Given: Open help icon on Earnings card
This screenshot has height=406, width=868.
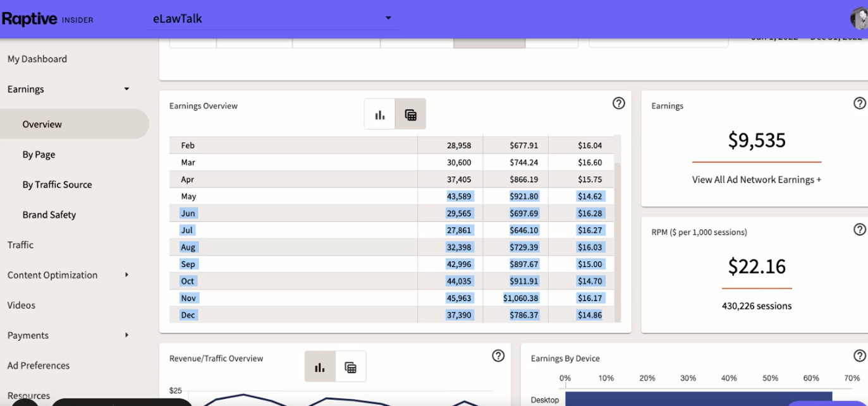Looking at the screenshot, I should pos(859,103).
